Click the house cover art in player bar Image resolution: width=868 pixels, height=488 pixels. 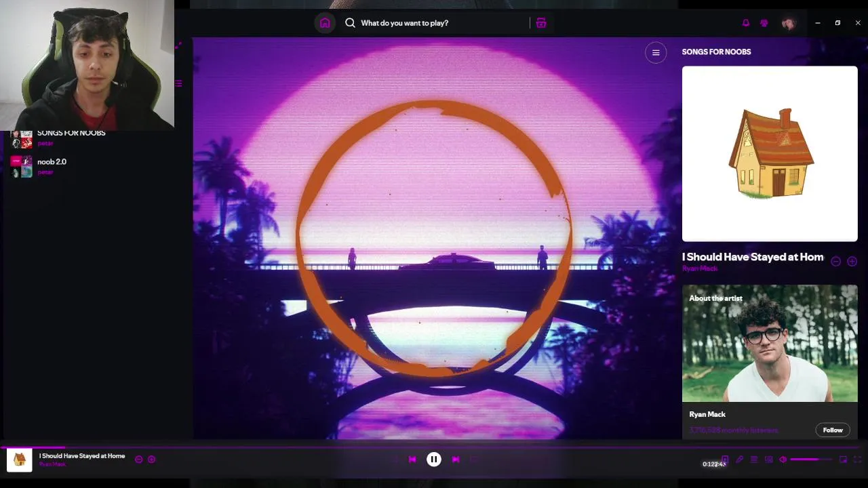(x=19, y=460)
